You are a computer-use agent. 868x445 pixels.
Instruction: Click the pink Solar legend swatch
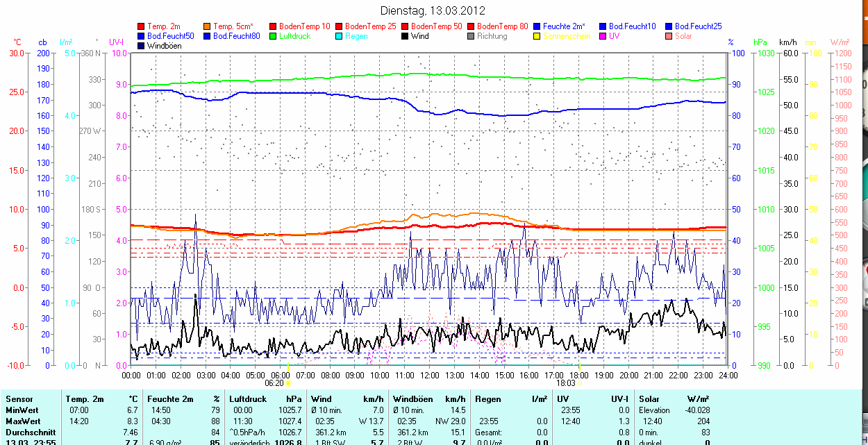669,36
